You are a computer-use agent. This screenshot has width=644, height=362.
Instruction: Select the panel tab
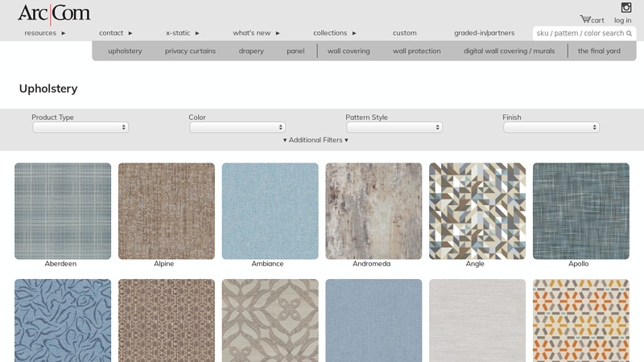(295, 51)
